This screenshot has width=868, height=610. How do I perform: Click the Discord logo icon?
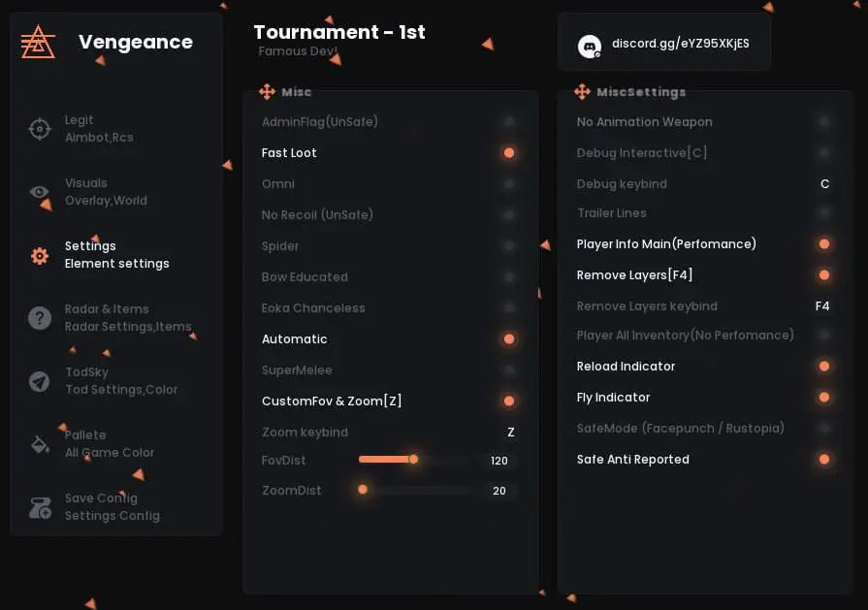(x=589, y=46)
